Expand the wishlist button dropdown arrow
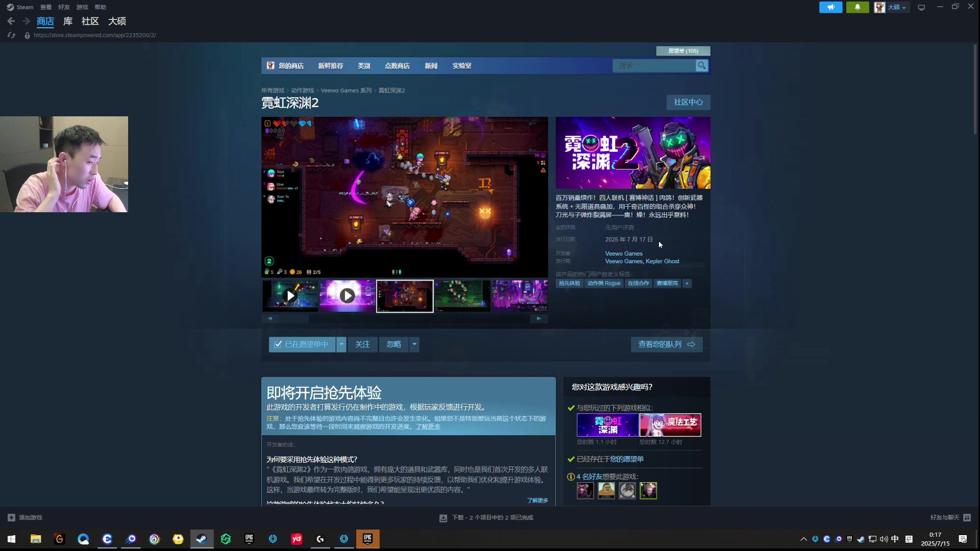This screenshot has height=551, width=980. click(x=341, y=344)
